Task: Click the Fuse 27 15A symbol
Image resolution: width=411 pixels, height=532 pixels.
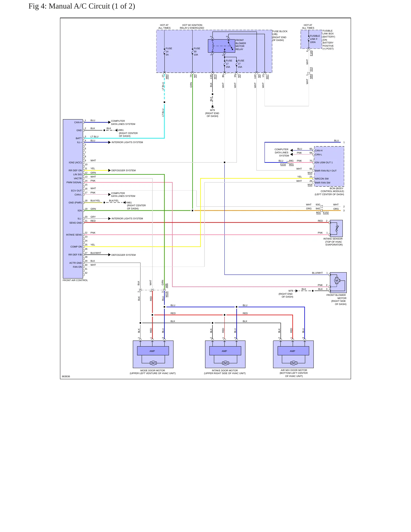Action: (236, 63)
